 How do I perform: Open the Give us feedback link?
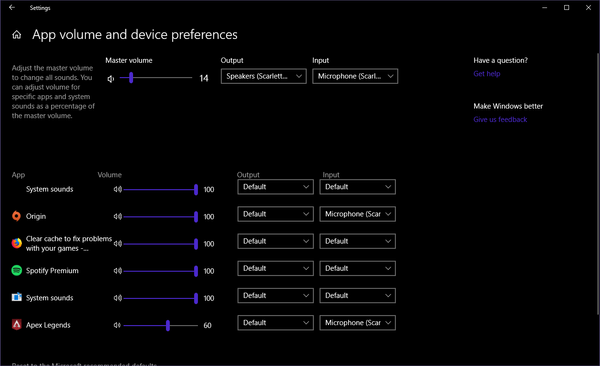coord(500,119)
